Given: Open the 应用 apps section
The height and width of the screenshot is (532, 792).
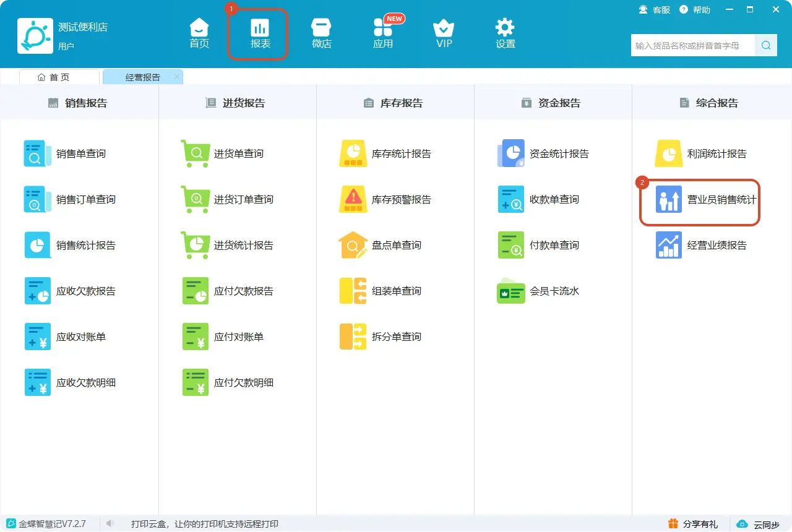Looking at the screenshot, I should coord(383,34).
